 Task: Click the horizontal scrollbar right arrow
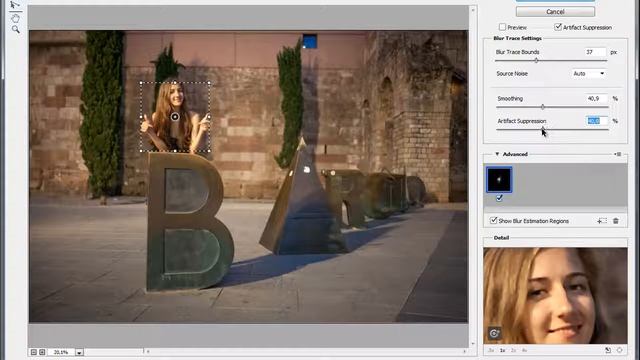[464, 351]
